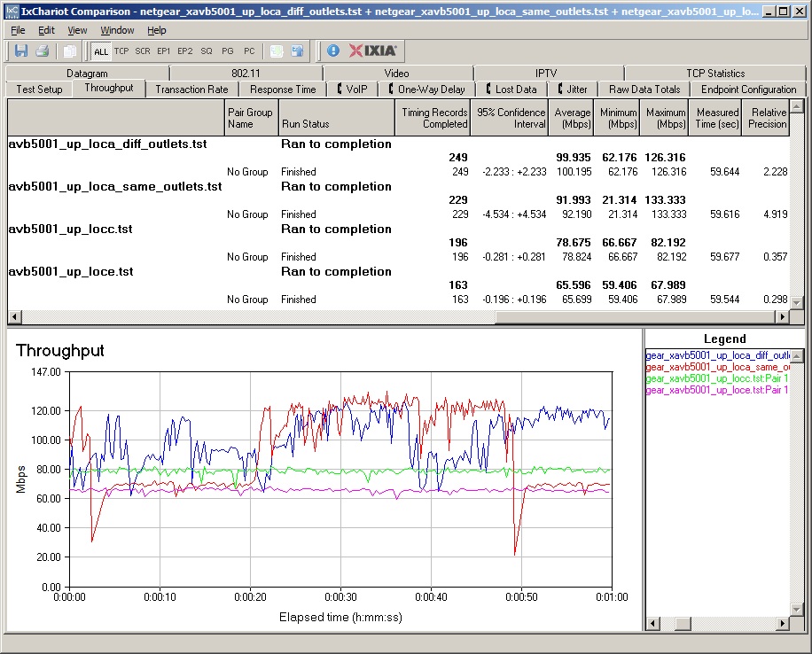
Task: Select the SCR filter toolbar button
Action: [143, 51]
